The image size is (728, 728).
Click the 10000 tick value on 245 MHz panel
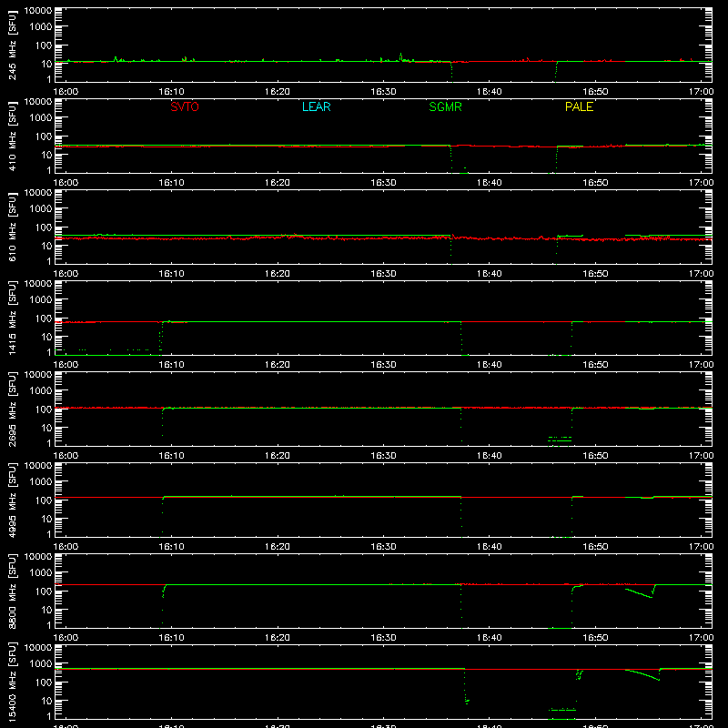(x=38, y=11)
